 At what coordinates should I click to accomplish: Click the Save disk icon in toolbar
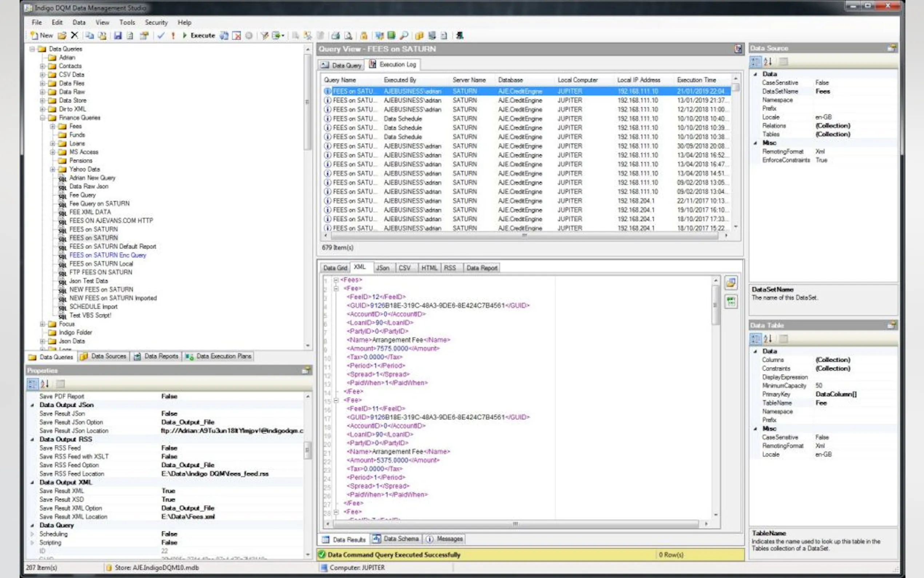pyautogui.click(x=118, y=36)
